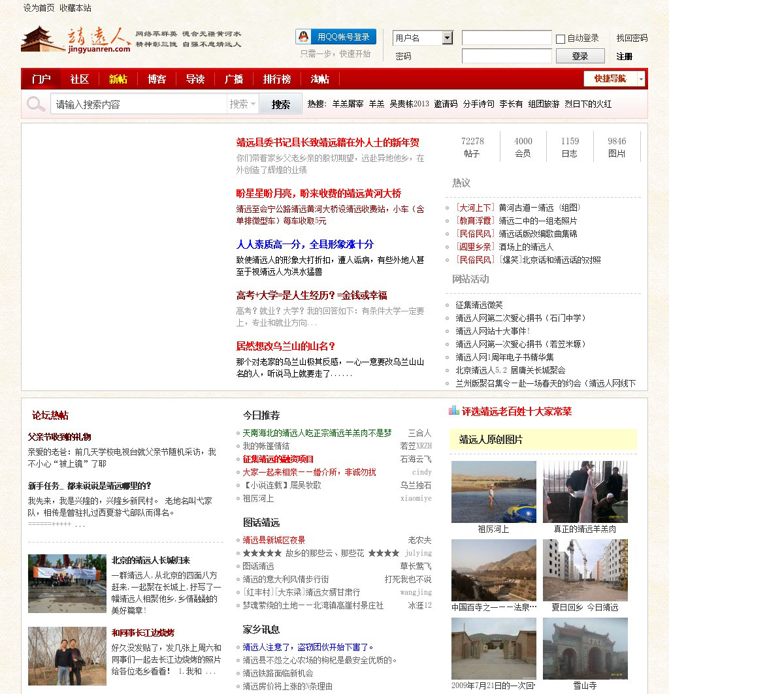Click the 密码 password input field
784x694 pixels.
pos(506,57)
